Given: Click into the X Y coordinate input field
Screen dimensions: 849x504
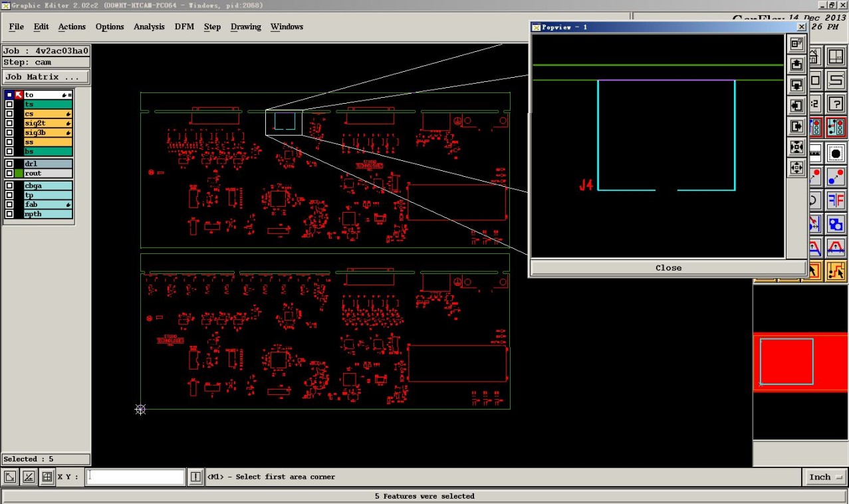Looking at the screenshot, I should click(136, 477).
